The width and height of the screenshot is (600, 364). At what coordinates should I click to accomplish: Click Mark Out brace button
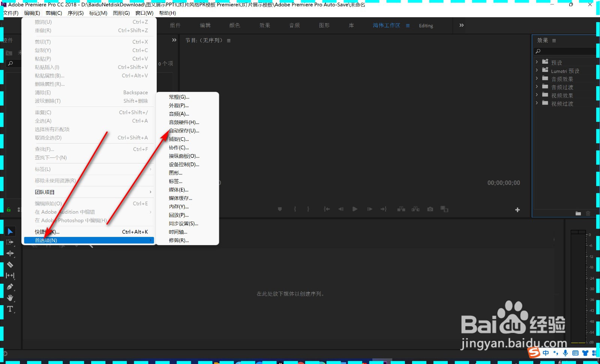(308, 209)
